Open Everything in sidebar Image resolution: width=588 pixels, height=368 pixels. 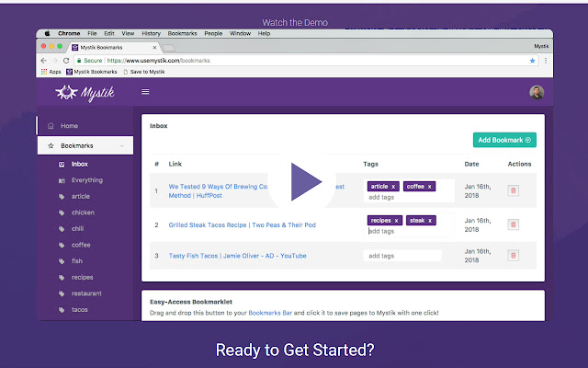[x=87, y=180]
